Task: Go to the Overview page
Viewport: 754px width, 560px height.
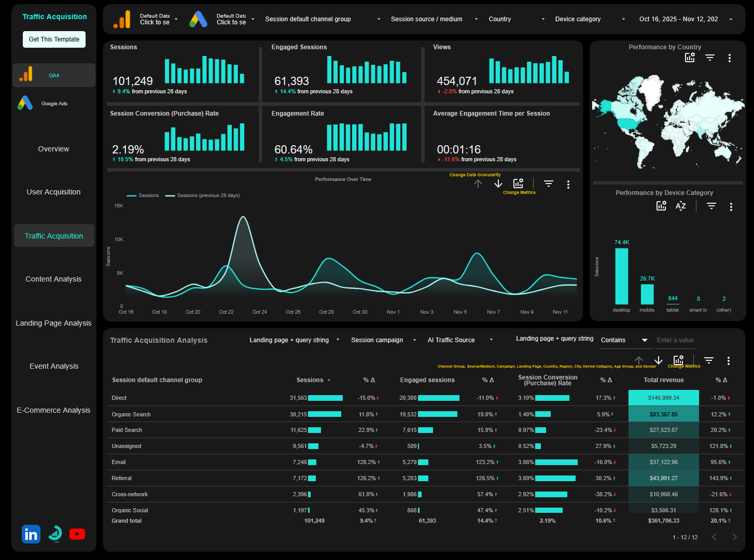Action: (x=54, y=149)
